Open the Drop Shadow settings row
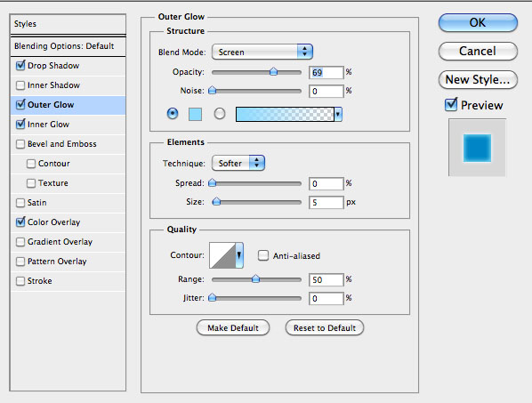Screen dimensions: 532x403 pos(69,66)
